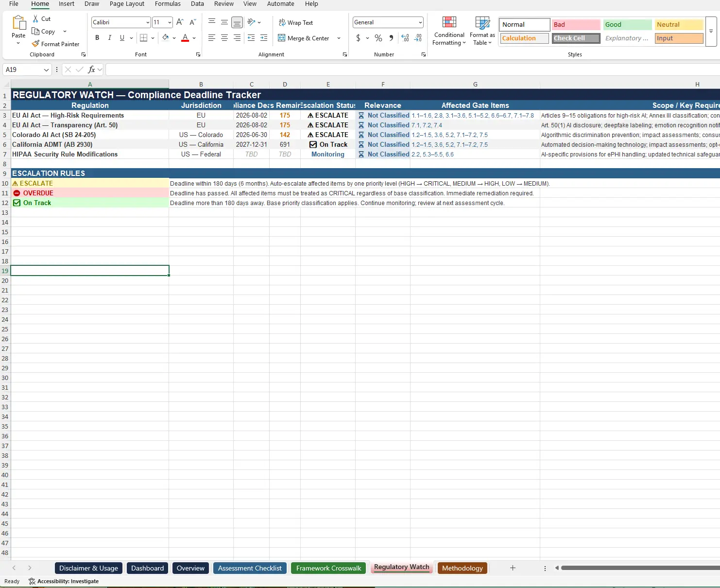Image resolution: width=720 pixels, height=588 pixels.
Task: Click the Cut scissors icon
Action: tap(35, 18)
